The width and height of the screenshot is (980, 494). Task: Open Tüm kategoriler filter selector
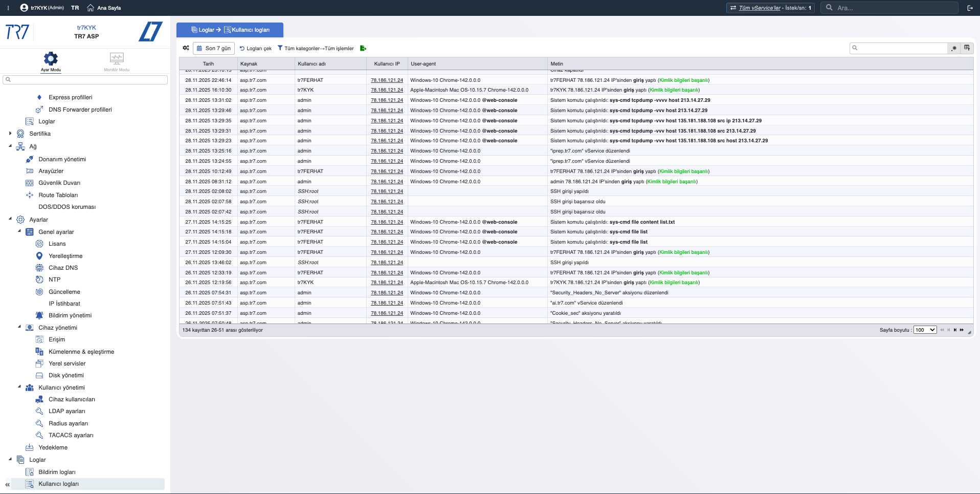click(x=316, y=48)
